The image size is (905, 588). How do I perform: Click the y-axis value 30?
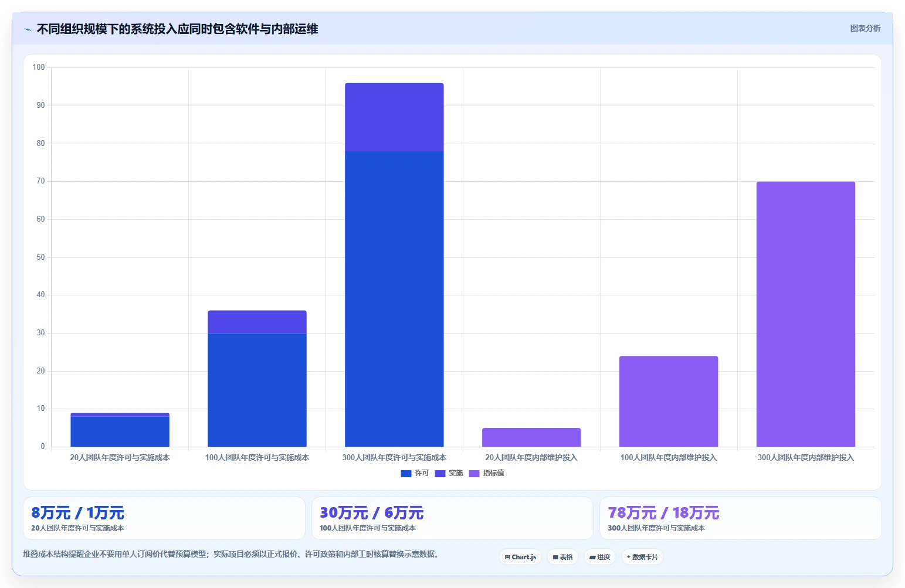coord(40,333)
